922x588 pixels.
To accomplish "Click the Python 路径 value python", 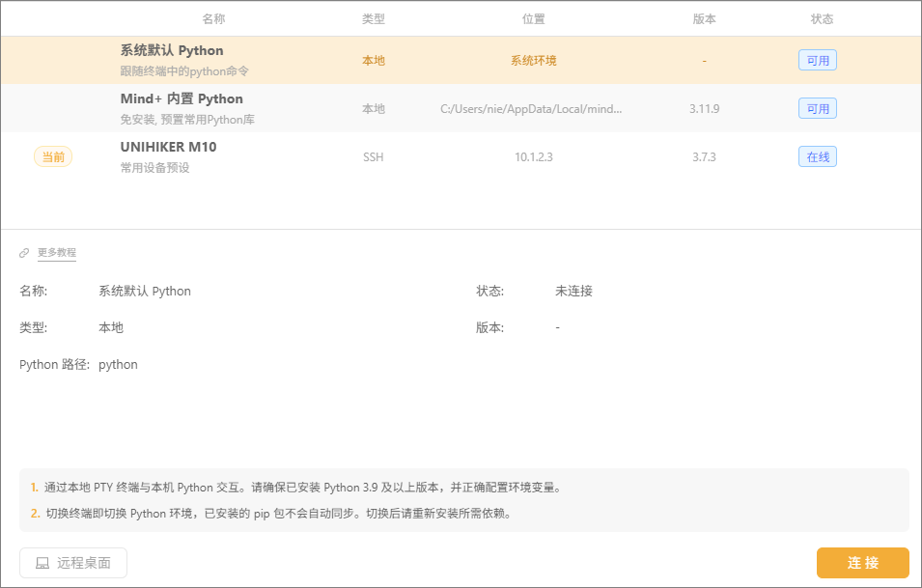I will pos(118,365).
